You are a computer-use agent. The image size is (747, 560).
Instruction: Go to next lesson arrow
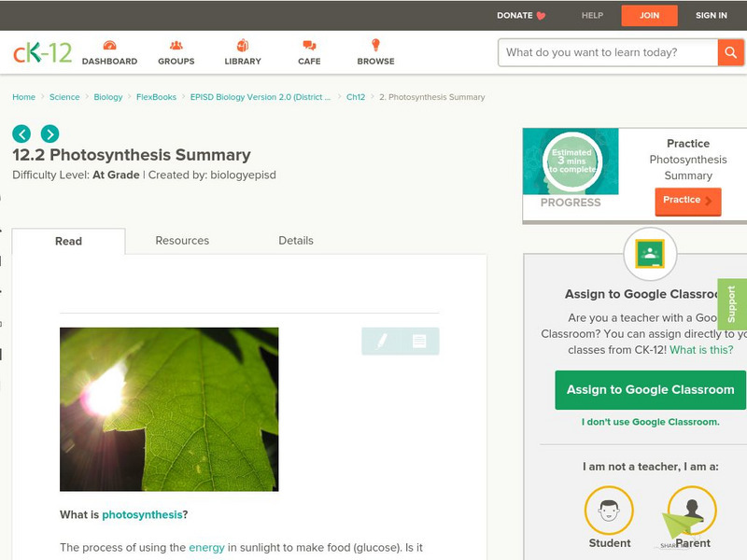pos(50,133)
